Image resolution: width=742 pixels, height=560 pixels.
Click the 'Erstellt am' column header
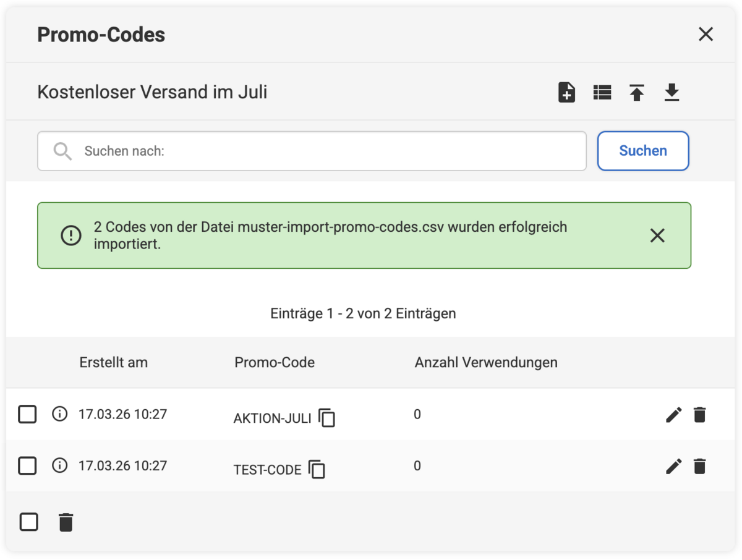114,363
